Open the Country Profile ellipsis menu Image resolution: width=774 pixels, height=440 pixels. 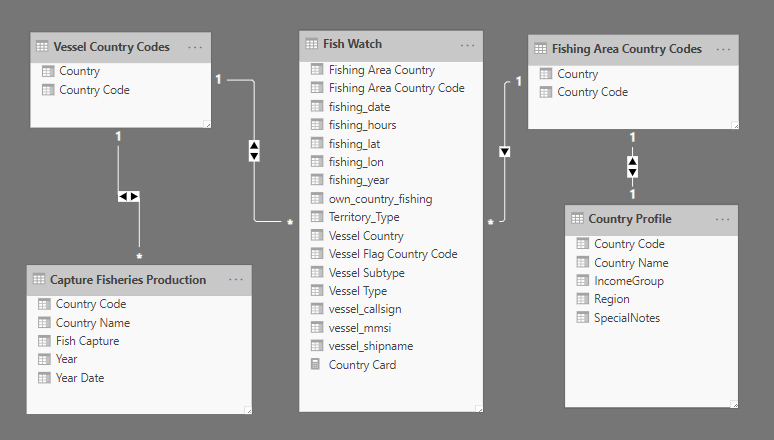[723, 220]
